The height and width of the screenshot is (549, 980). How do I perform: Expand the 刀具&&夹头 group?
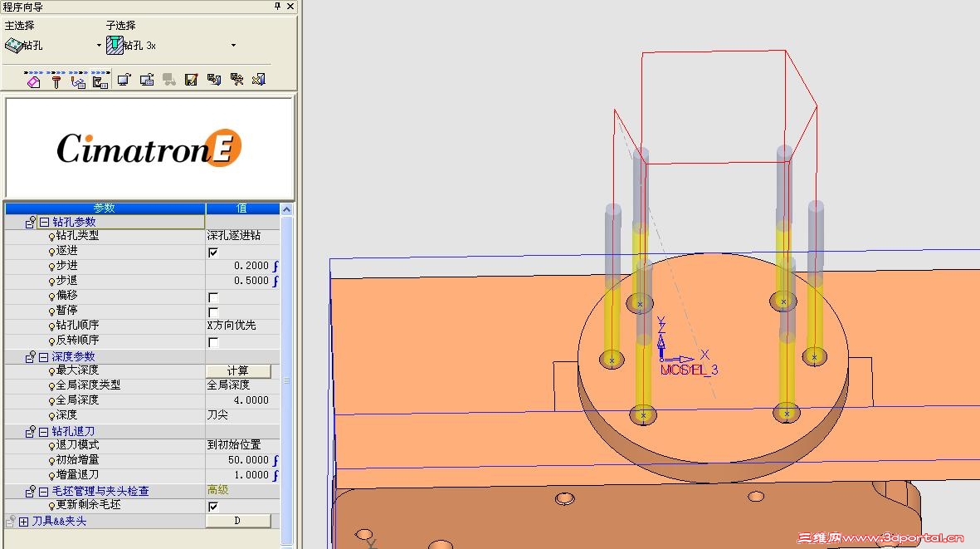click(24, 522)
